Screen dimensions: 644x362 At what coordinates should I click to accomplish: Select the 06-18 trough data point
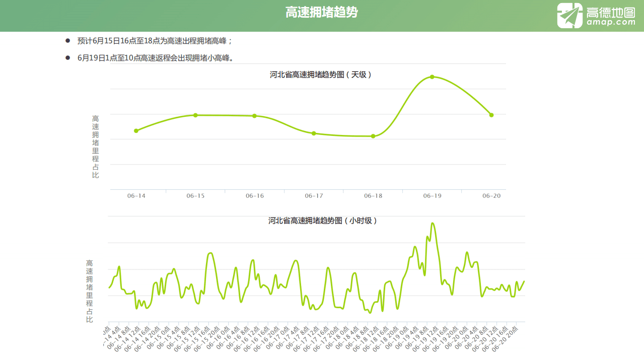373,135
